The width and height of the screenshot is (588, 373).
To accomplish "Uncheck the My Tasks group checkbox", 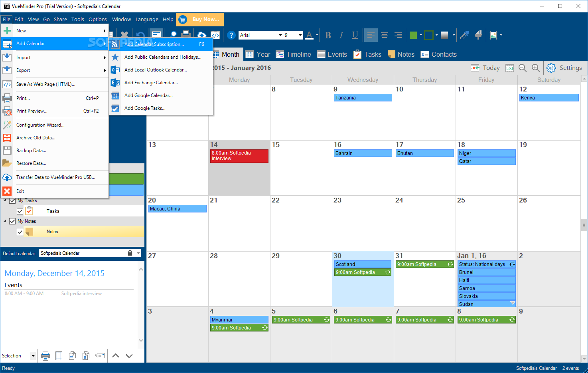I will coord(12,200).
